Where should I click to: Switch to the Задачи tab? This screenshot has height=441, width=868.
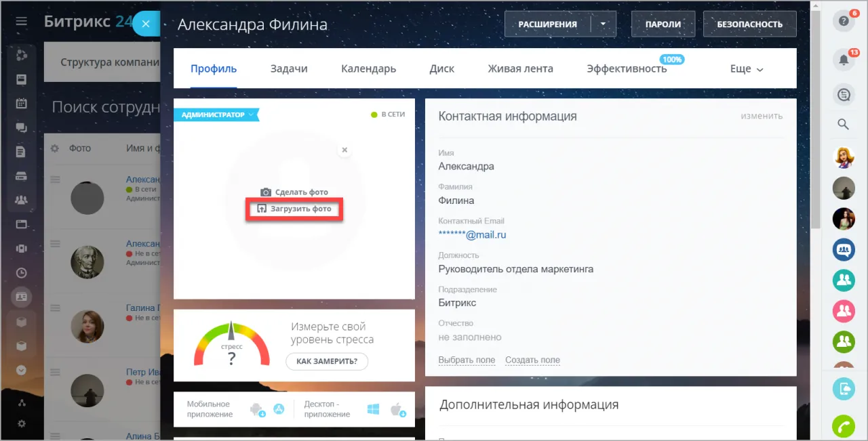289,68
